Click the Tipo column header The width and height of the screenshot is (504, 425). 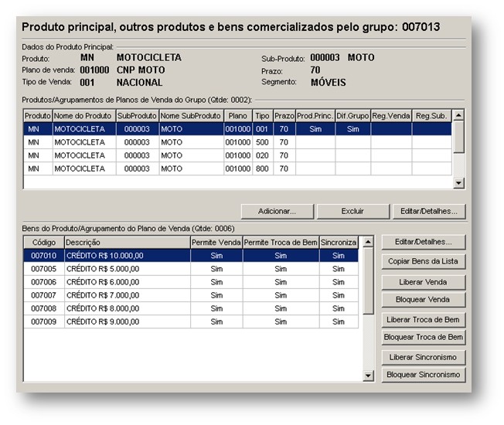pos(263,116)
